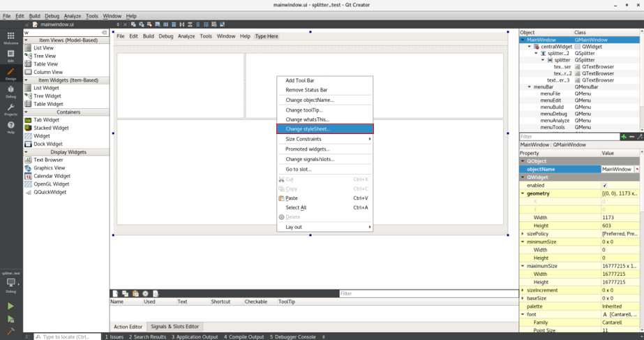Focus the object inspector Filter field
The width and height of the screenshot is (644, 340).
tap(569, 137)
